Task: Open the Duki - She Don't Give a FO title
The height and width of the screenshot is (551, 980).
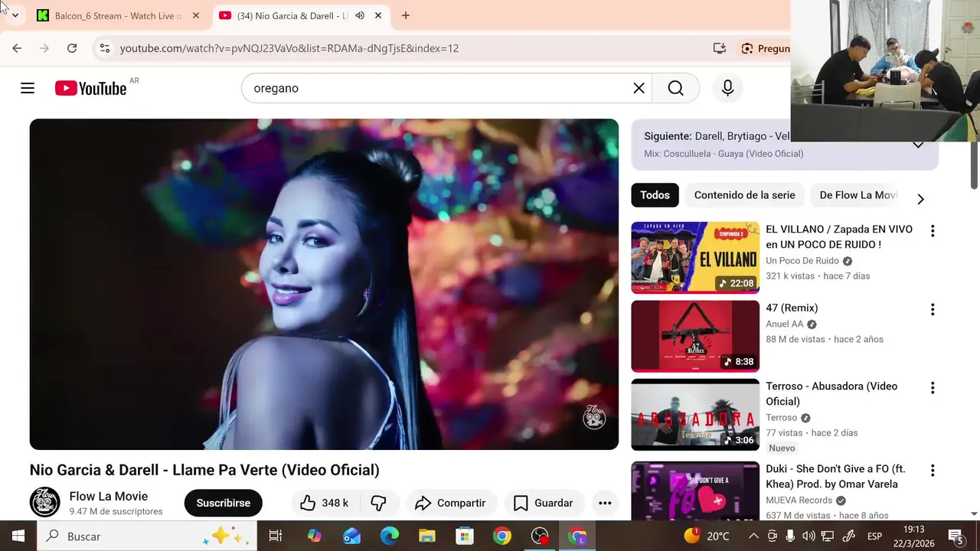Action: click(x=835, y=476)
